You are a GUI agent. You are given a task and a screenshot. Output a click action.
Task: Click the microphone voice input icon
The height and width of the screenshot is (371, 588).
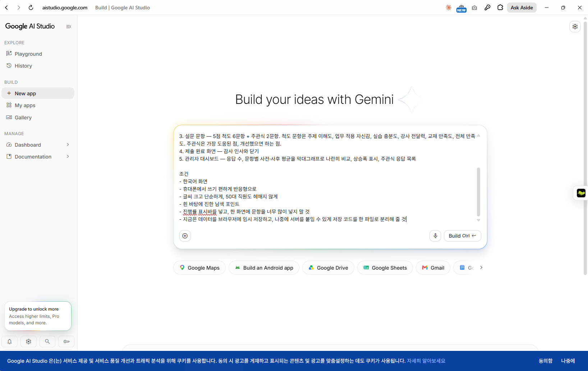pyautogui.click(x=435, y=236)
